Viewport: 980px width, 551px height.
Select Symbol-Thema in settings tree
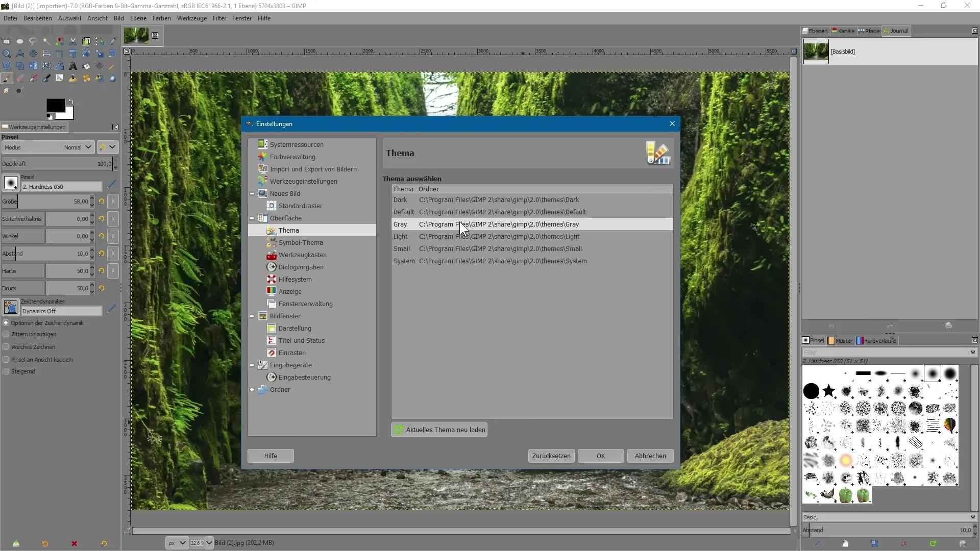tap(301, 243)
